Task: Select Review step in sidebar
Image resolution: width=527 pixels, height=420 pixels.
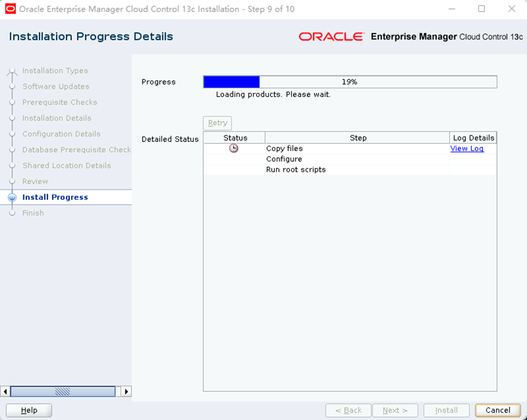Action: click(35, 181)
